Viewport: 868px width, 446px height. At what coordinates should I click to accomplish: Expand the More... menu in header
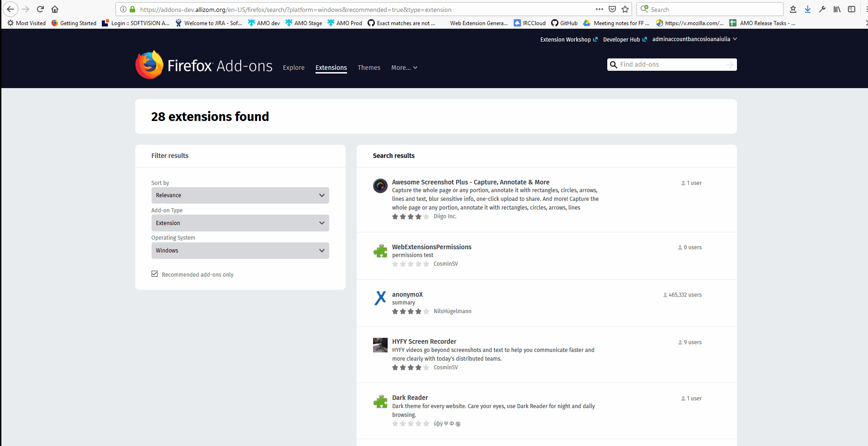[x=405, y=68]
